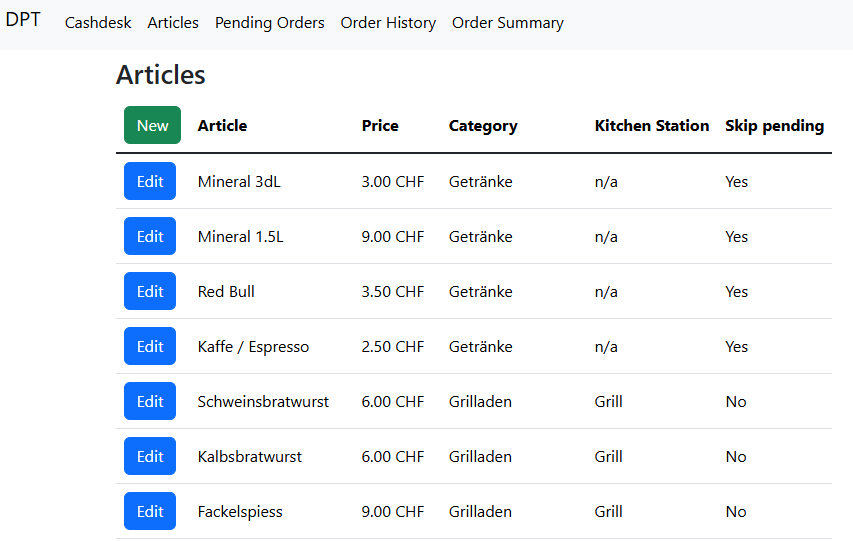This screenshot has height=541, width=853.
Task: Edit the Kalbsbratwurst article
Action: pyautogui.click(x=150, y=456)
